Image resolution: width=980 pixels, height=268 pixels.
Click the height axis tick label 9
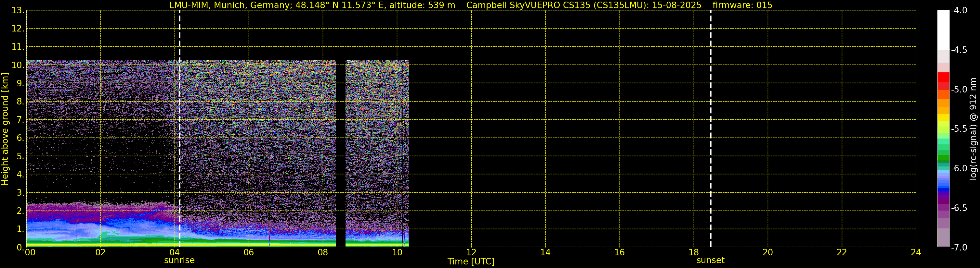point(20,83)
